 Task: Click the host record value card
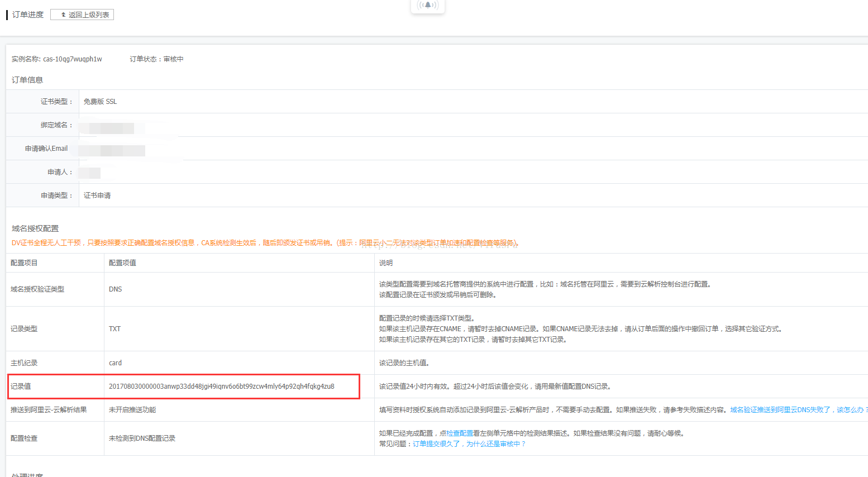coord(115,362)
